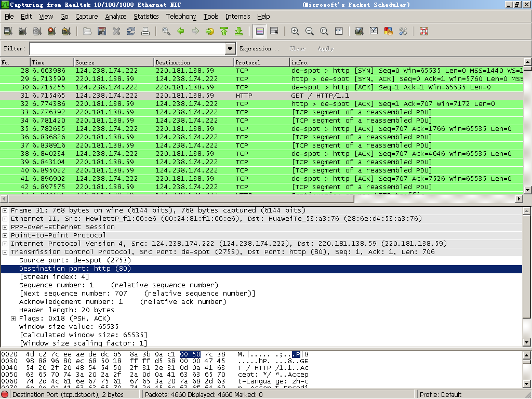This screenshot has height=399, width=532.
Task: Print packets using the printer icon
Action: pos(145,32)
